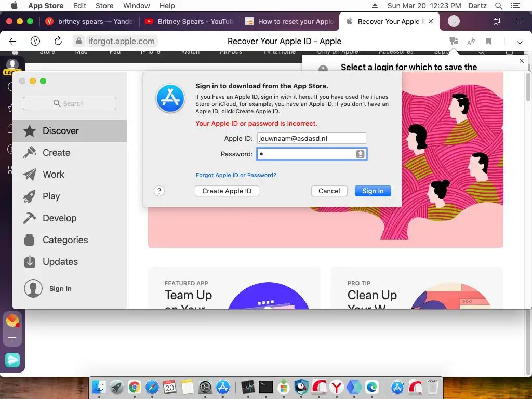The image size is (532, 399).
Task: Click the Dartz user name in the menu bar
Action: [x=477, y=6]
